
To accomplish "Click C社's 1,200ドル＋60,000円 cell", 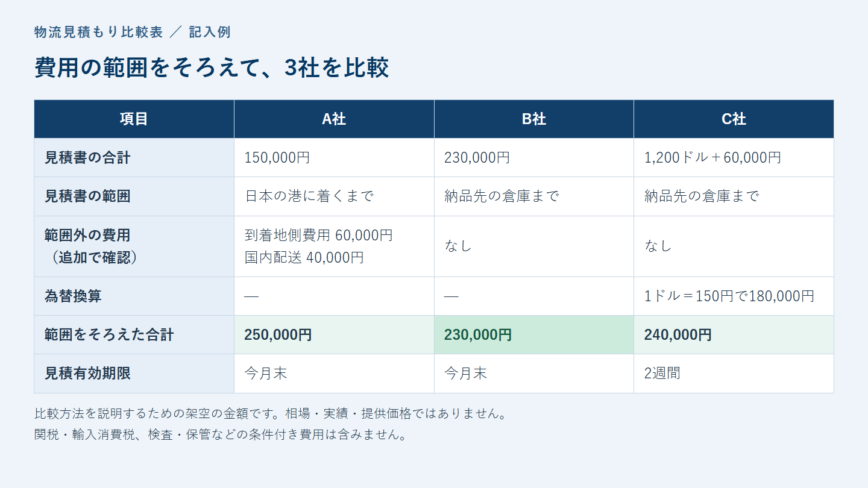I will (734, 158).
